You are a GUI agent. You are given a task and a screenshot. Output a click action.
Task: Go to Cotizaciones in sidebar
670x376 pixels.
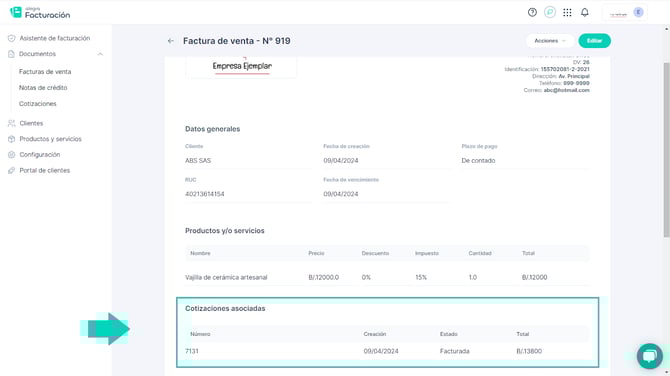[x=38, y=104]
